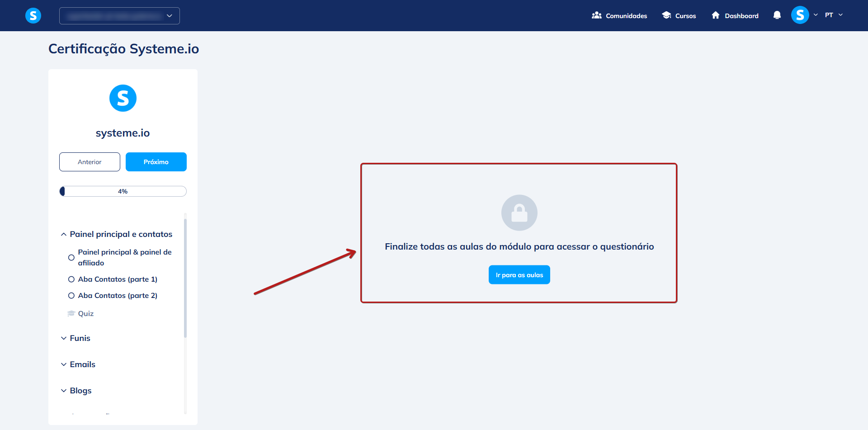Expand the Blogs module

pyautogui.click(x=76, y=391)
